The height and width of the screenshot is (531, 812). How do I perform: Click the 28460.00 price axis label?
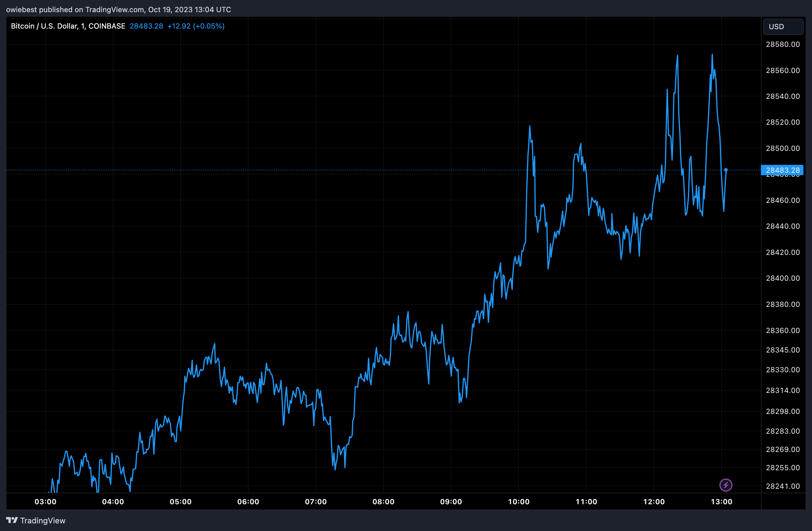pyautogui.click(x=783, y=200)
